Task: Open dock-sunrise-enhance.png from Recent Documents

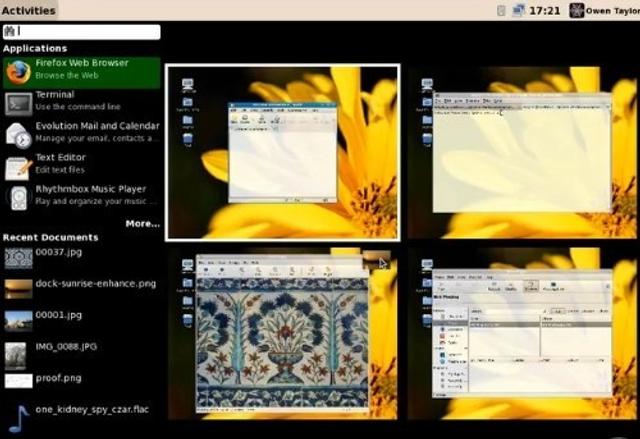Action: pyautogui.click(x=94, y=283)
